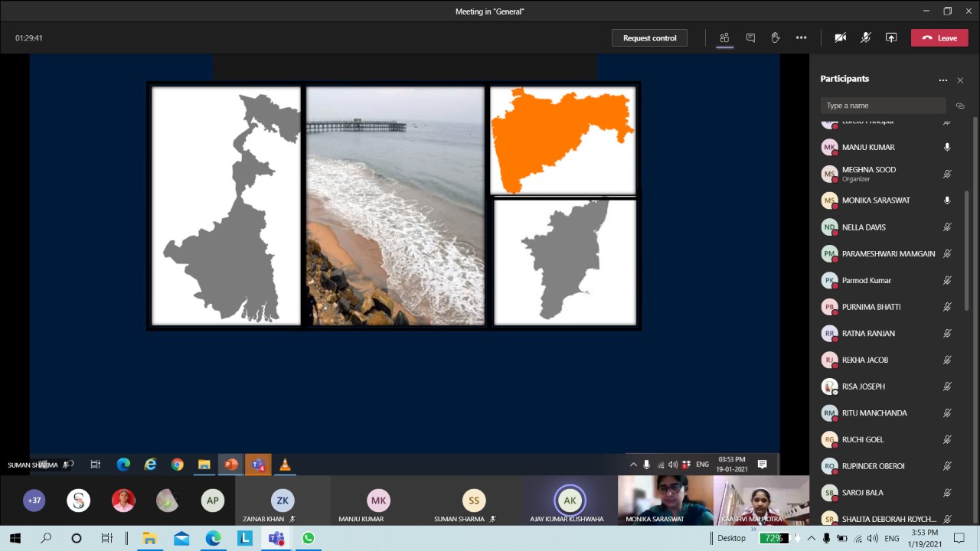This screenshot has width=980, height=551.
Task: Select Nella Davis in the participants list
Action: point(864,227)
